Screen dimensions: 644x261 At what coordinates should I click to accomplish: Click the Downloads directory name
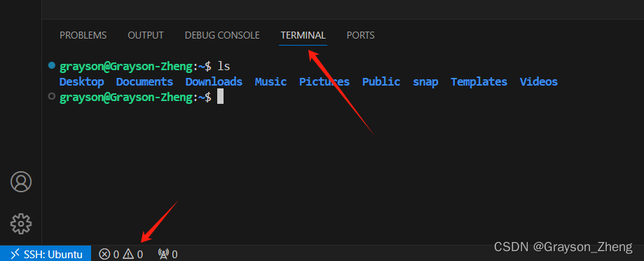point(214,82)
